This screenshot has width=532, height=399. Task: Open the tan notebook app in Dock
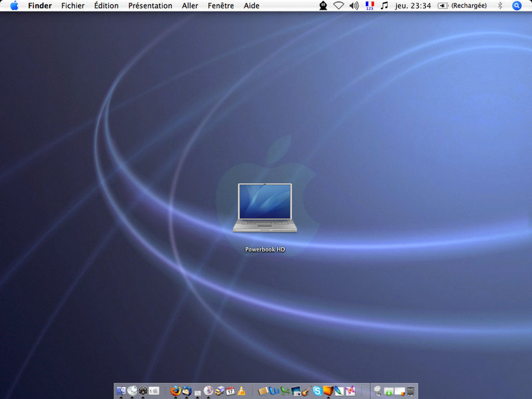point(263,391)
